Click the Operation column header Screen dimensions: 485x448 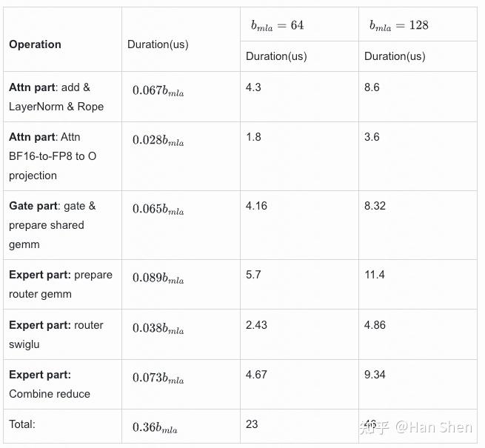pyautogui.click(x=62, y=39)
